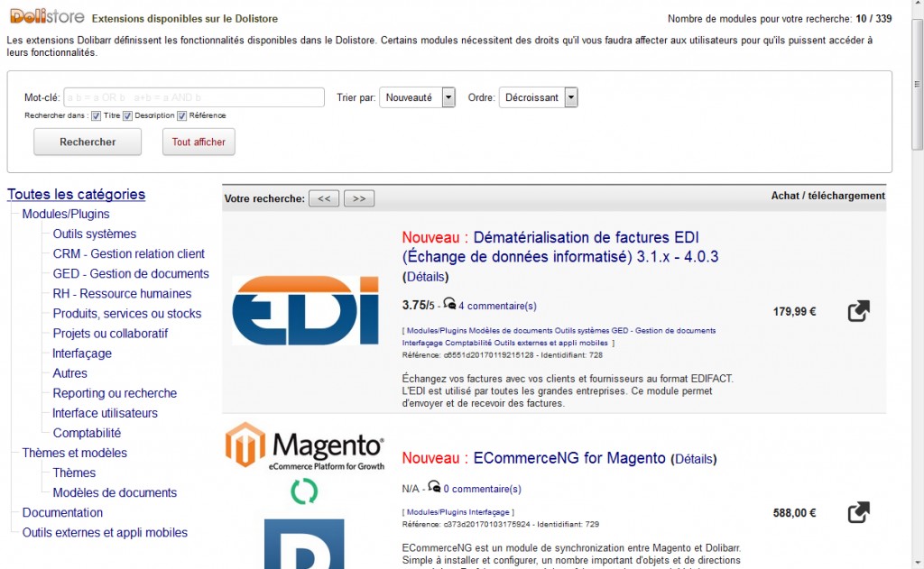Viewport: 924px width, 569px height.
Task: Open Outils externes et appli mobiles category
Action: click(x=105, y=533)
